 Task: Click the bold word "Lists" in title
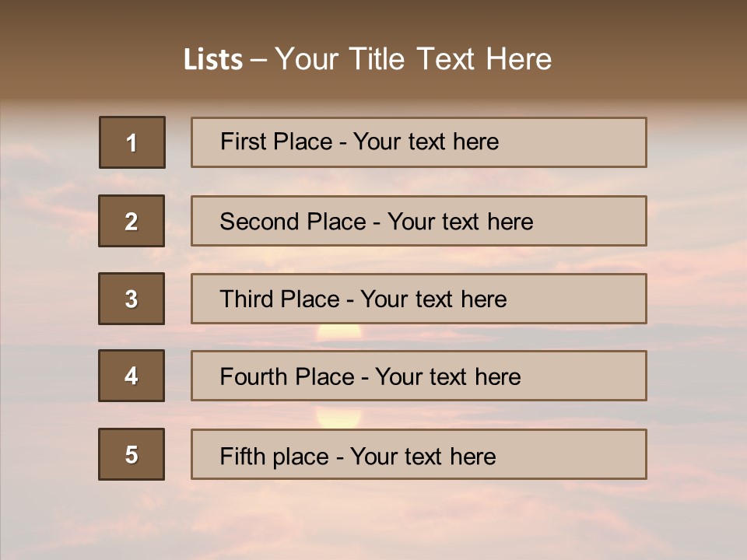(213, 59)
